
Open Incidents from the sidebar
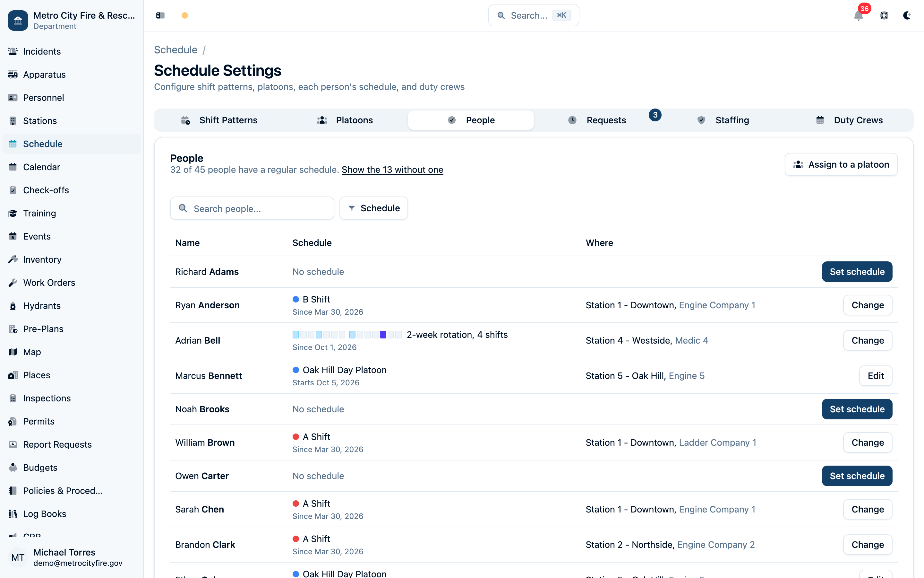[x=72, y=51]
